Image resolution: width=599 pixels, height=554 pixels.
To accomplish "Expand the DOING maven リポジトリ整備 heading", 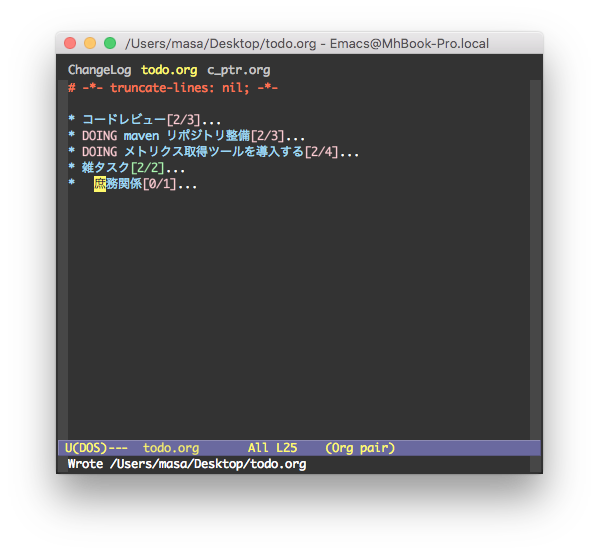I will [186, 136].
